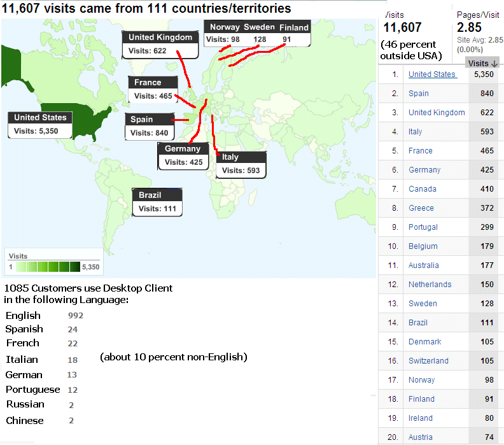
Task: Open the Switzerland country link
Action: click(428, 361)
